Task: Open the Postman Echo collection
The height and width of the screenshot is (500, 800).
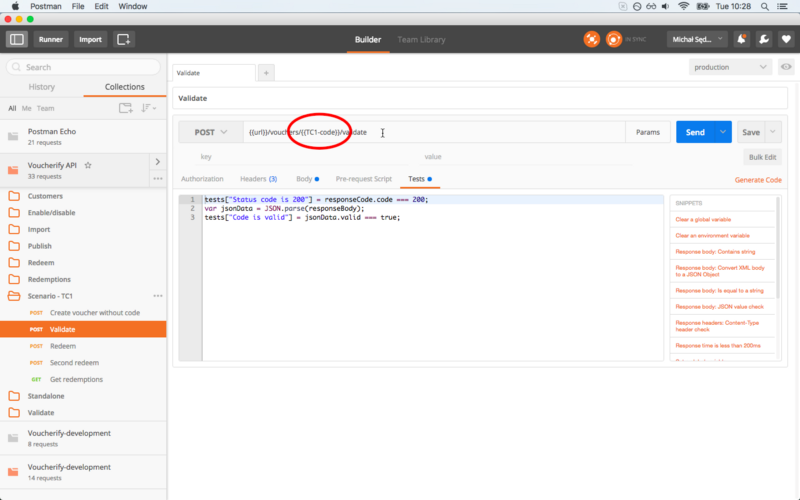Action: 83,136
